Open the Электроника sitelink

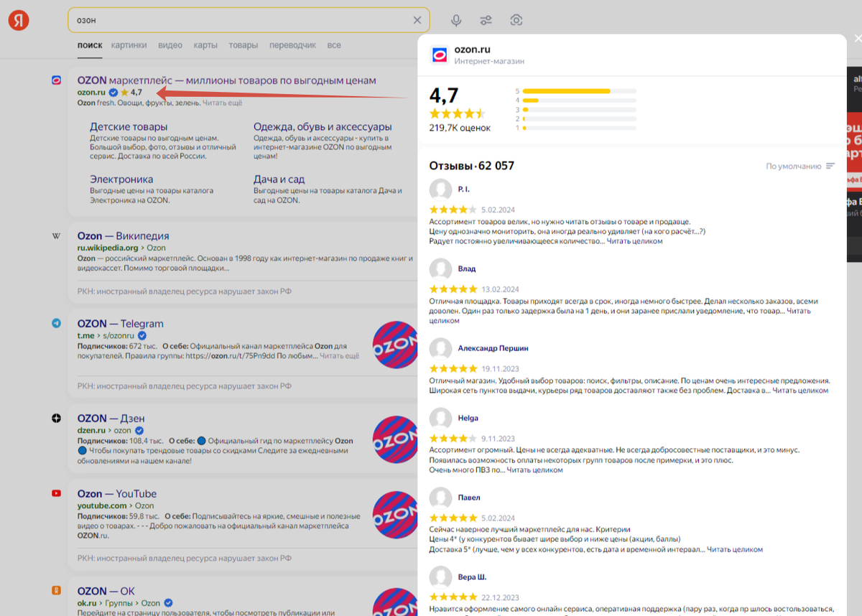click(x=121, y=179)
